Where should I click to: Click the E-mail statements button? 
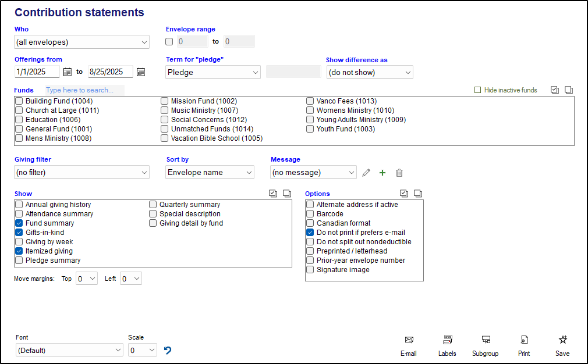click(x=409, y=345)
